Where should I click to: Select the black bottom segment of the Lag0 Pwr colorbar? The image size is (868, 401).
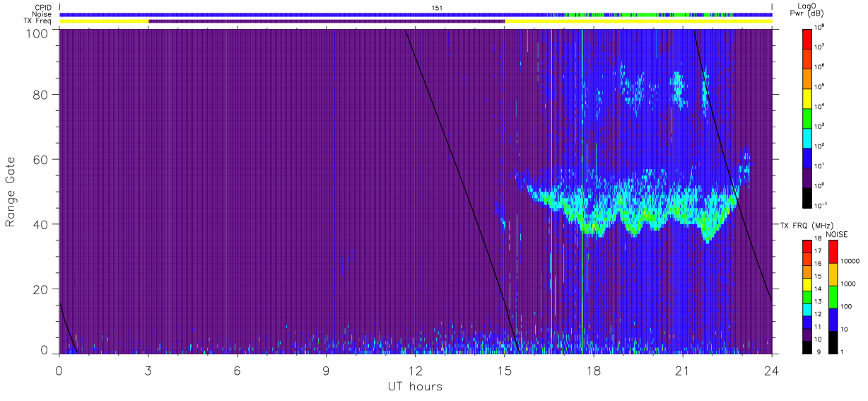807,197
